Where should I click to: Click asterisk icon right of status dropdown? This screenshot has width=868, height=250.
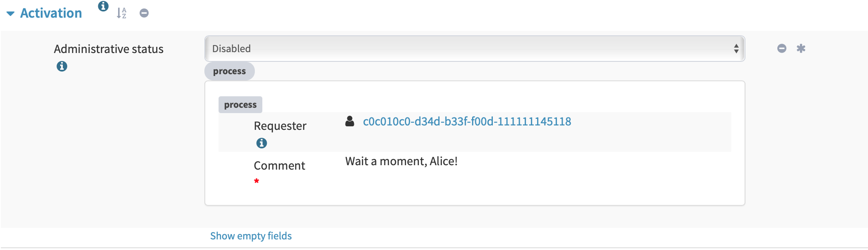click(801, 49)
